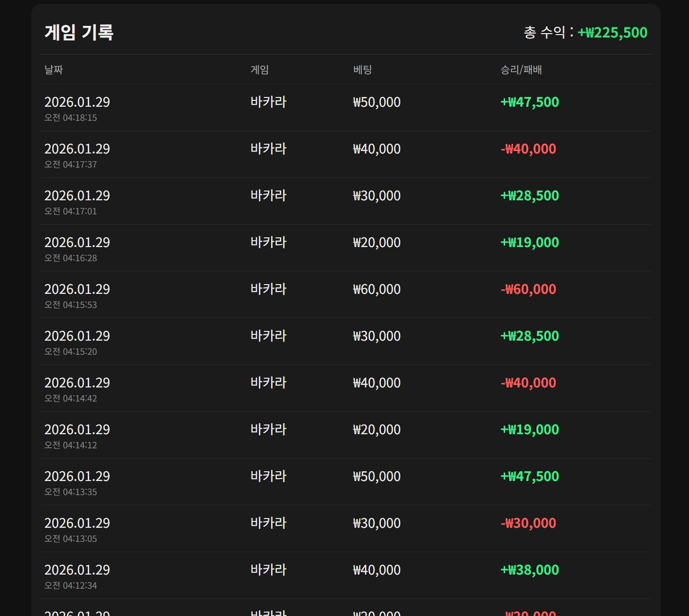The height and width of the screenshot is (616, 689).
Task: Click the ₩60,000 bet amount
Action: (376, 289)
